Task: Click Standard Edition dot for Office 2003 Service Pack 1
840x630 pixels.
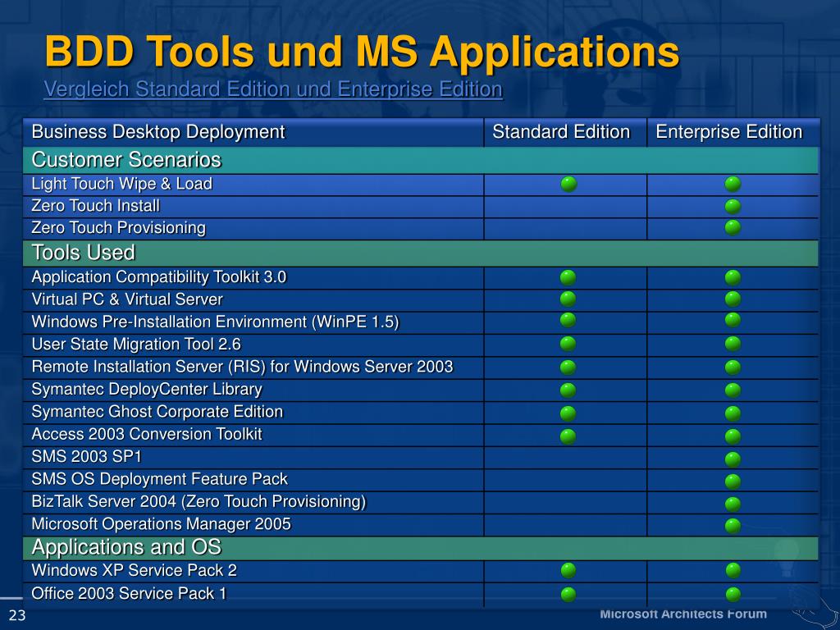Action: (568, 594)
